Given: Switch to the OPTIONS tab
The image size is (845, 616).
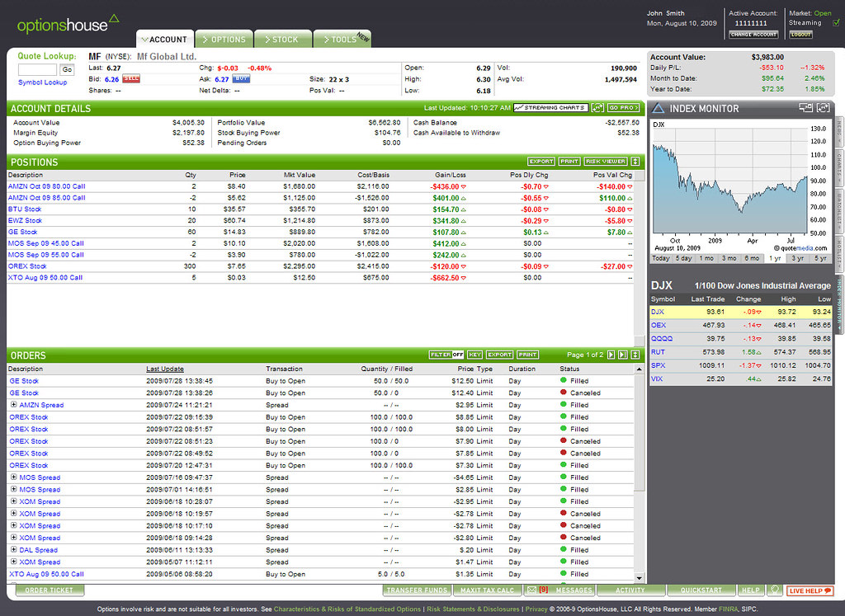Looking at the screenshot, I should 224,39.
